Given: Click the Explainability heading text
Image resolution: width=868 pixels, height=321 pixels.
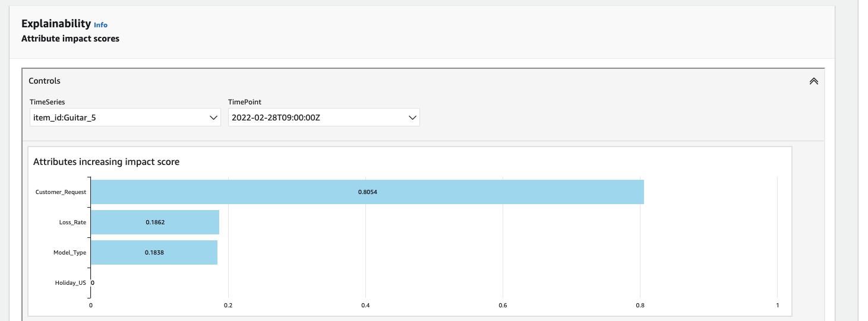Looking at the screenshot, I should [56, 24].
